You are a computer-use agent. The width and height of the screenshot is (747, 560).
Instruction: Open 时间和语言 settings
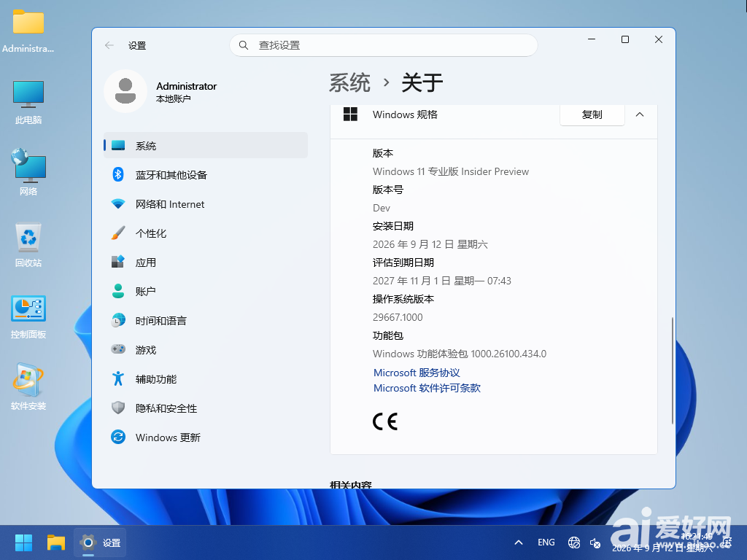(x=205, y=321)
